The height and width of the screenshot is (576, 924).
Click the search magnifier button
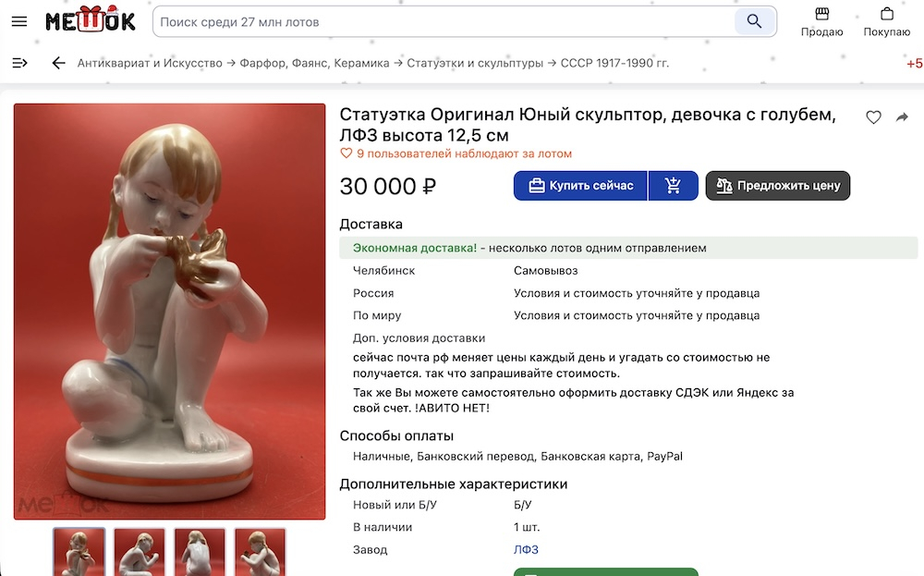tap(754, 22)
